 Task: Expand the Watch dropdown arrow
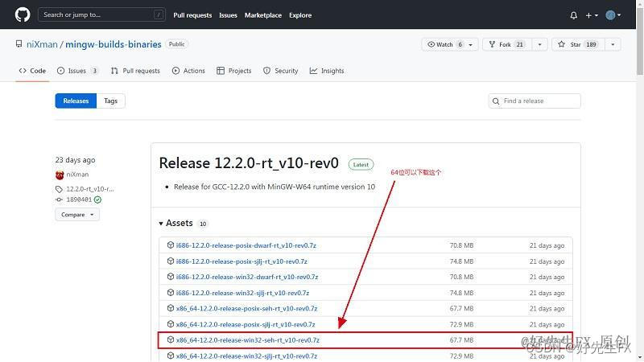471,44
